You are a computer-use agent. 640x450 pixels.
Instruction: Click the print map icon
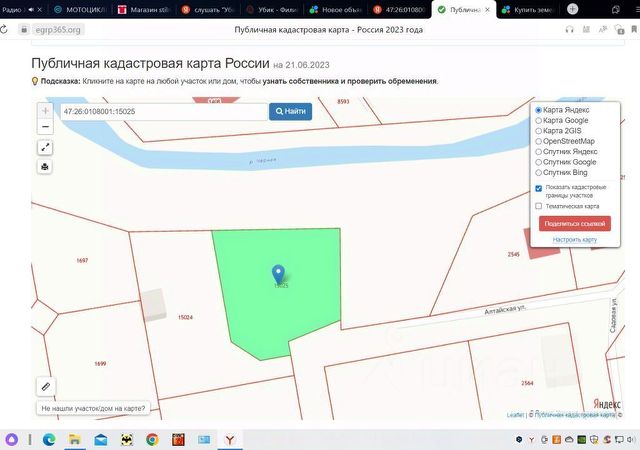click(45, 167)
